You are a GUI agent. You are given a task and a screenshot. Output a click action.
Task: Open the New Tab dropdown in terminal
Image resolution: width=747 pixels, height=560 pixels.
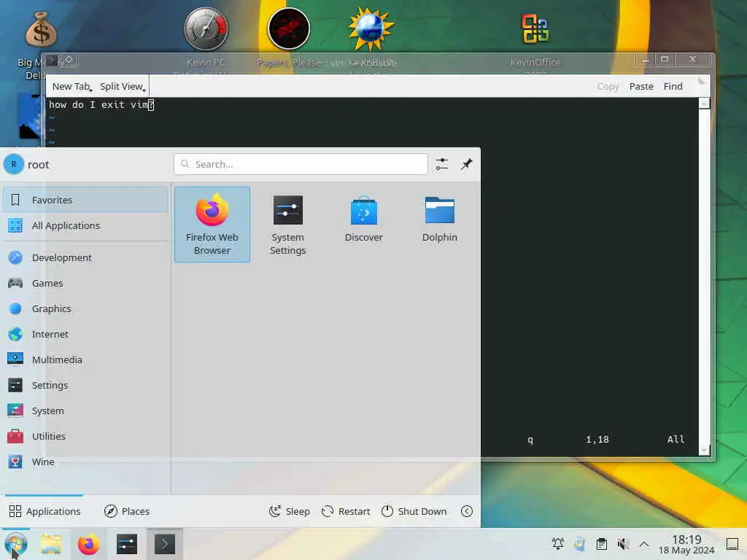point(72,87)
